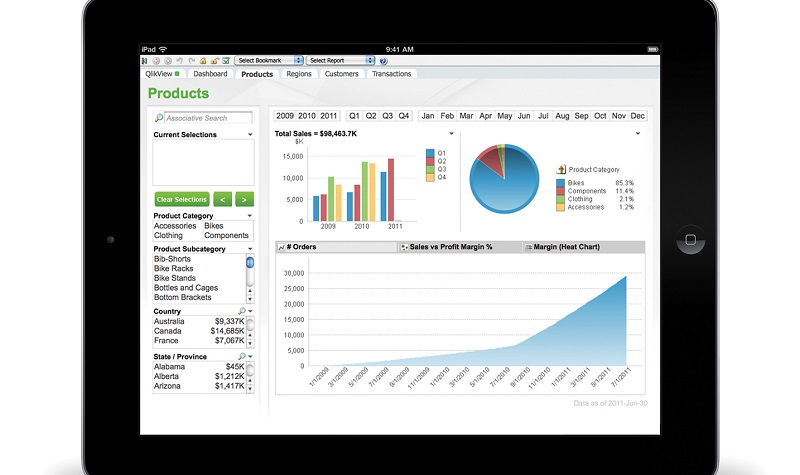The image size is (800, 475).
Task: Toggle the 2011 year filter
Action: 329,116
